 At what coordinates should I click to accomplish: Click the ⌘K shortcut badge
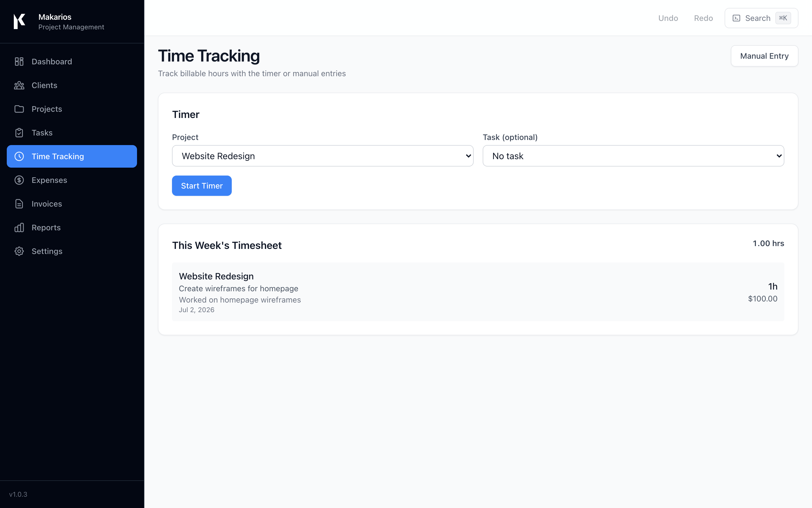[783, 18]
